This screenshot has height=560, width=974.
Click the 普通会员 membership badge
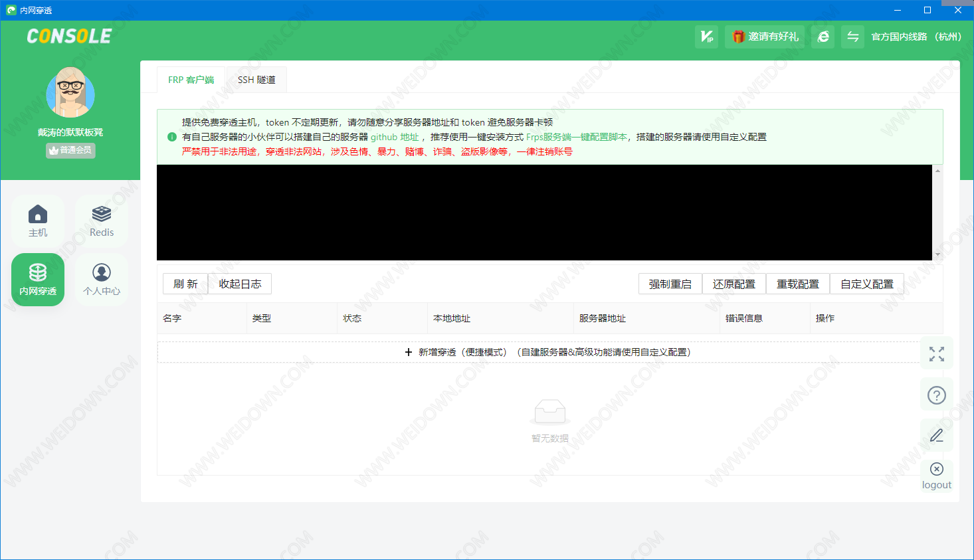70,150
